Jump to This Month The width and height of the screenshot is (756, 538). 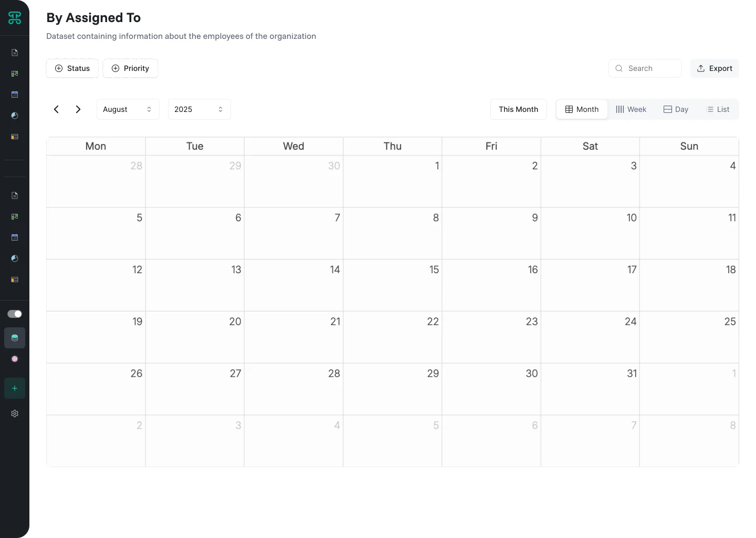[518, 109]
